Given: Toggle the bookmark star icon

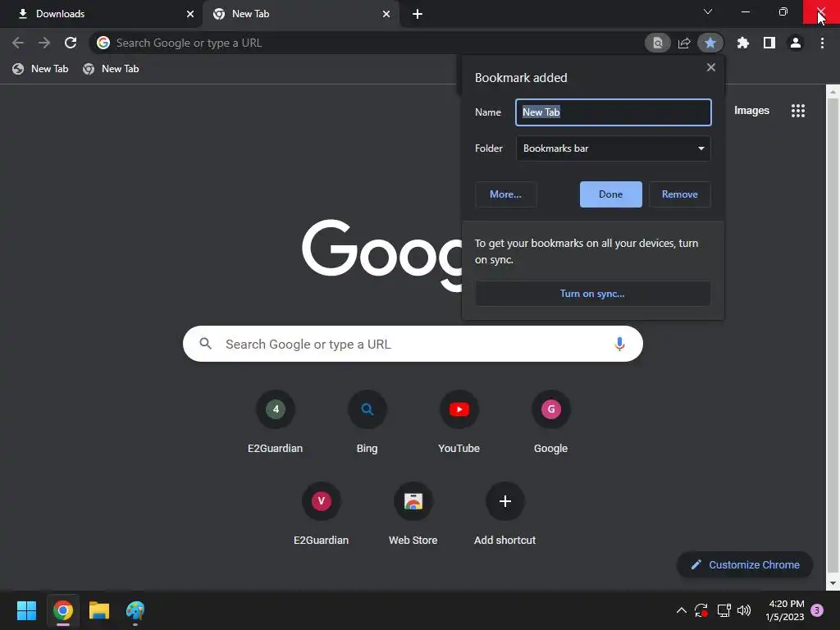Looking at the screenshot, I should coord(710,43).
